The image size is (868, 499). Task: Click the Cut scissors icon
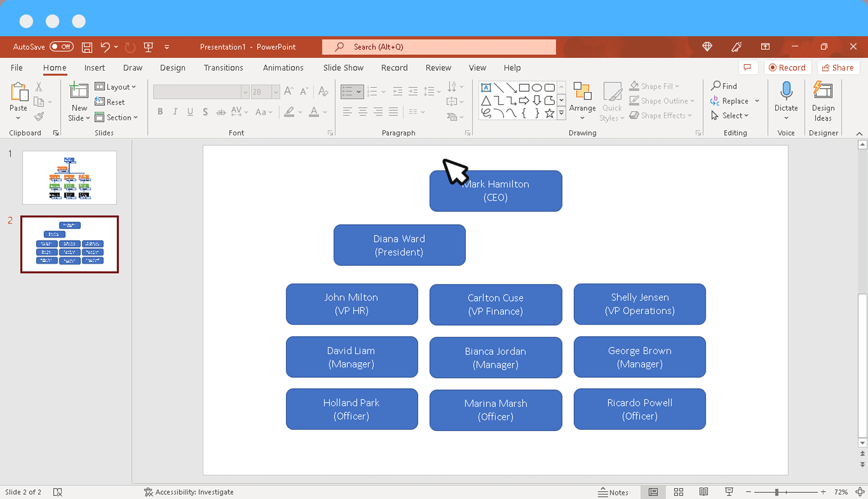click(x=39, y=87)
